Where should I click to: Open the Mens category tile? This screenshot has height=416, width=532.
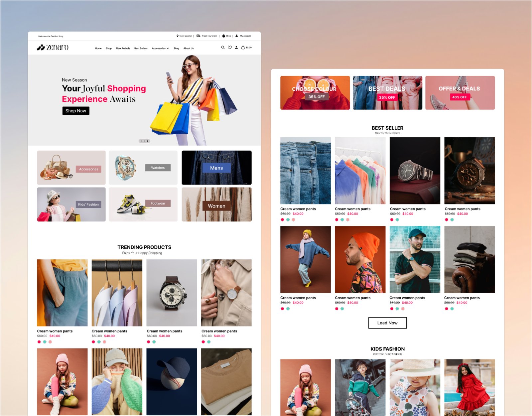coord(216,168)
